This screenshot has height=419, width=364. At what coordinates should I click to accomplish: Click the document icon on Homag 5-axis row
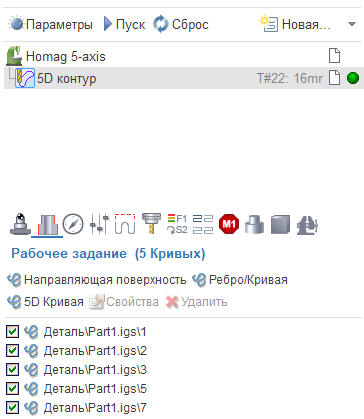pos(334,56)
